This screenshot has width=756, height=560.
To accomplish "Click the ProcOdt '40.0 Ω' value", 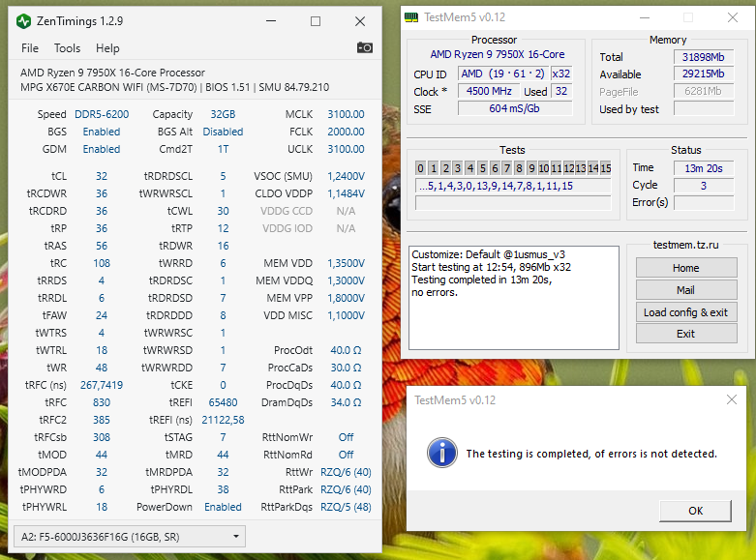I will (x=346, y=350).
